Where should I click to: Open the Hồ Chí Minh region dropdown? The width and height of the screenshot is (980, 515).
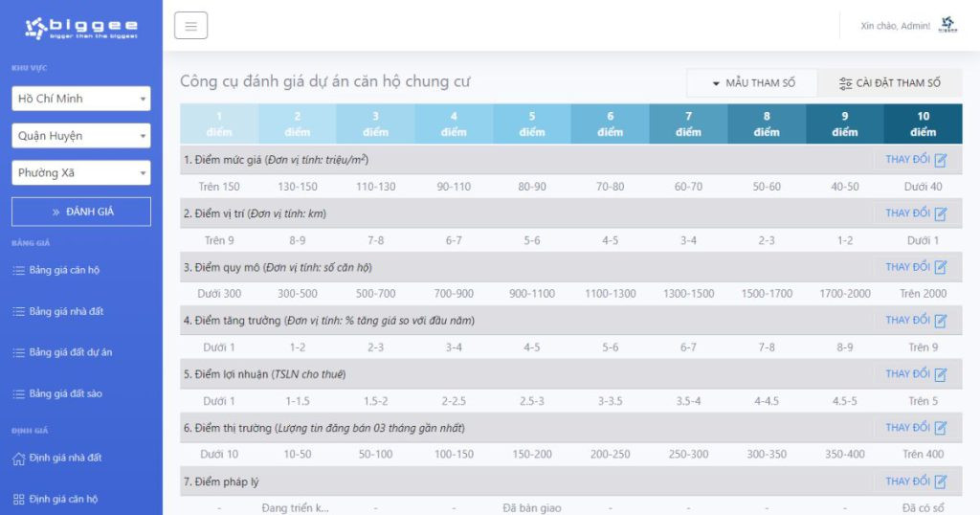pos(81,99)
